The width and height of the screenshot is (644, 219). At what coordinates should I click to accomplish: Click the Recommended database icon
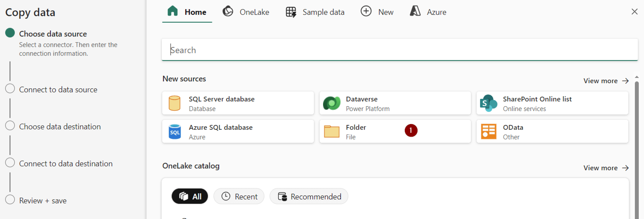[282, 196]
